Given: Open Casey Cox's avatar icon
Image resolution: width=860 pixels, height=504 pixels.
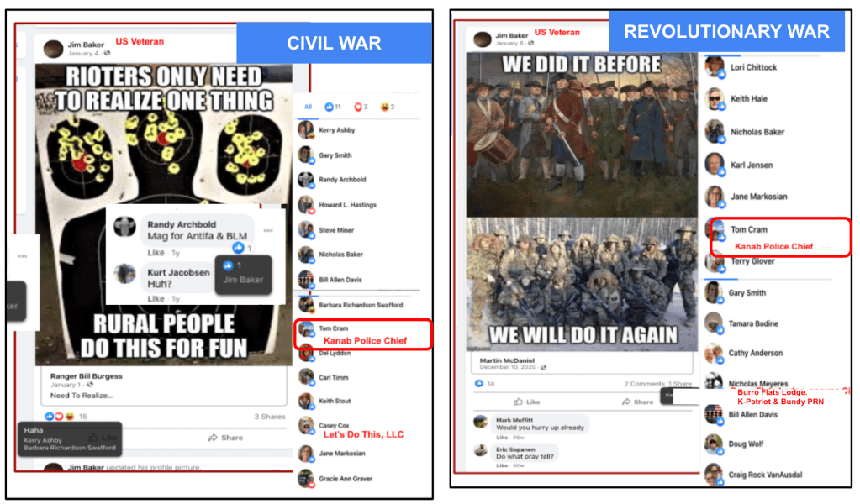Looking at the screenshot, I should 305,426.
